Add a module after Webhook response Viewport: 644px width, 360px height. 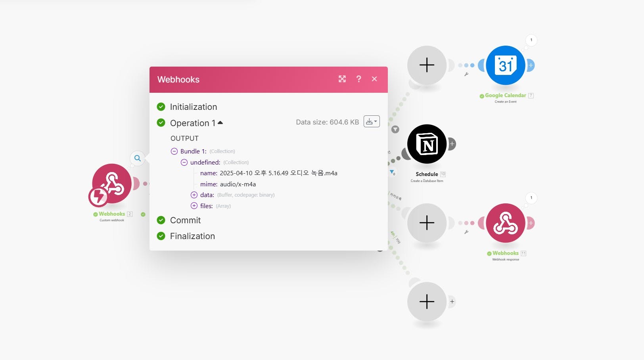(x=531, y=223)
